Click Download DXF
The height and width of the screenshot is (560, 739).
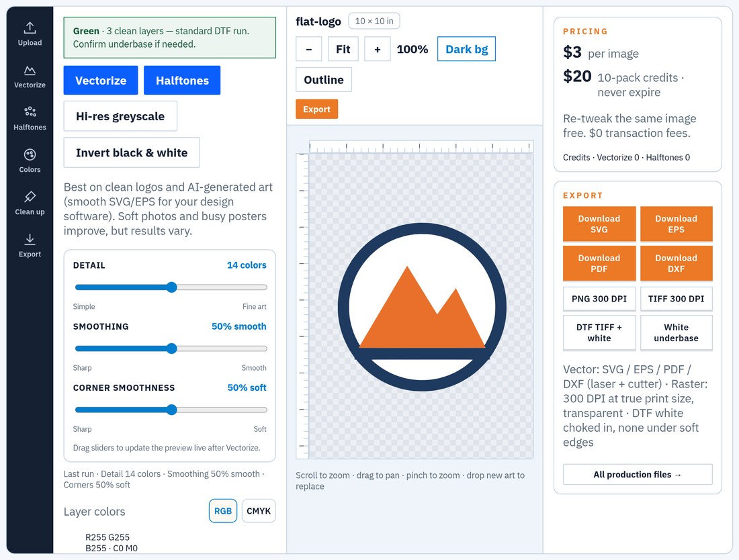[x=676, y=263]
